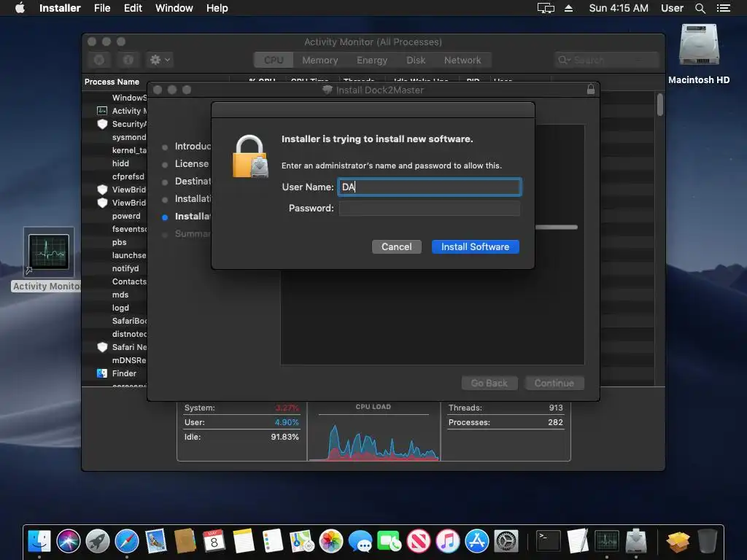The image size is (747, 560).
Task: Open the Edit menu
Action: pos(133,8)
